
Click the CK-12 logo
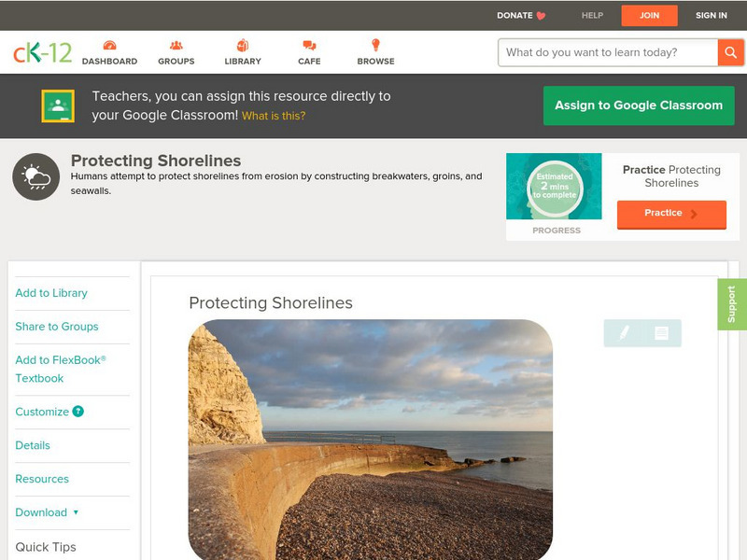tap(42, 52)
